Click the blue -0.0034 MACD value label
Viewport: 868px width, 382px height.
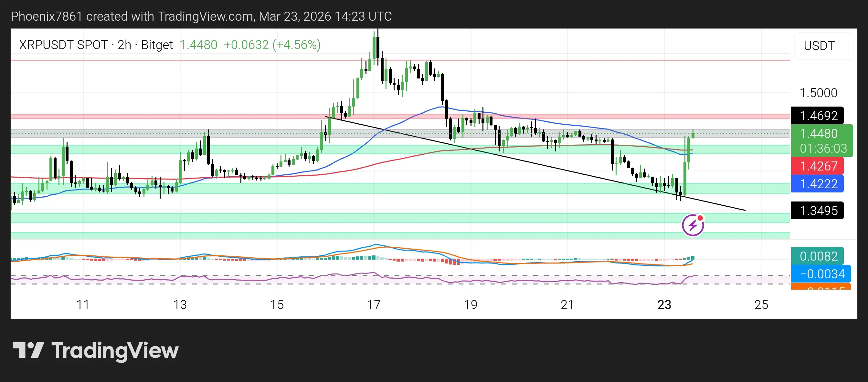tap(821, 274)
